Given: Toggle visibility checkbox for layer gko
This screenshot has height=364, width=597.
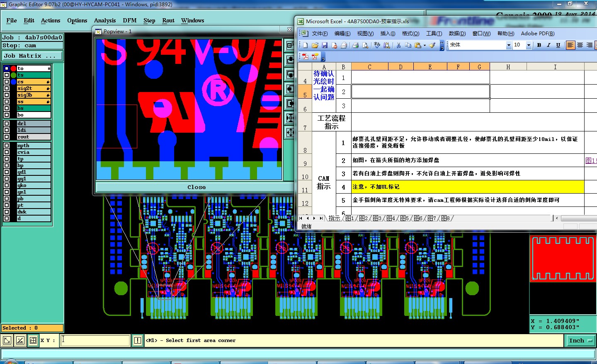Looking at the screenshot, I should point(6,185).
